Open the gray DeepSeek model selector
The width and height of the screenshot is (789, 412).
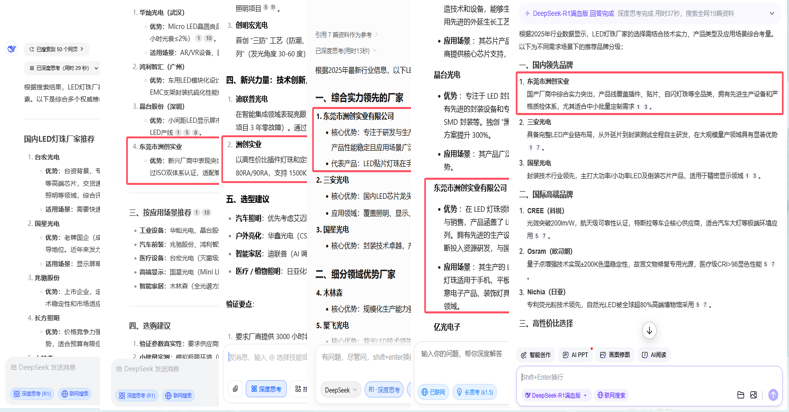pyautogui.click(x=340, y=389)
